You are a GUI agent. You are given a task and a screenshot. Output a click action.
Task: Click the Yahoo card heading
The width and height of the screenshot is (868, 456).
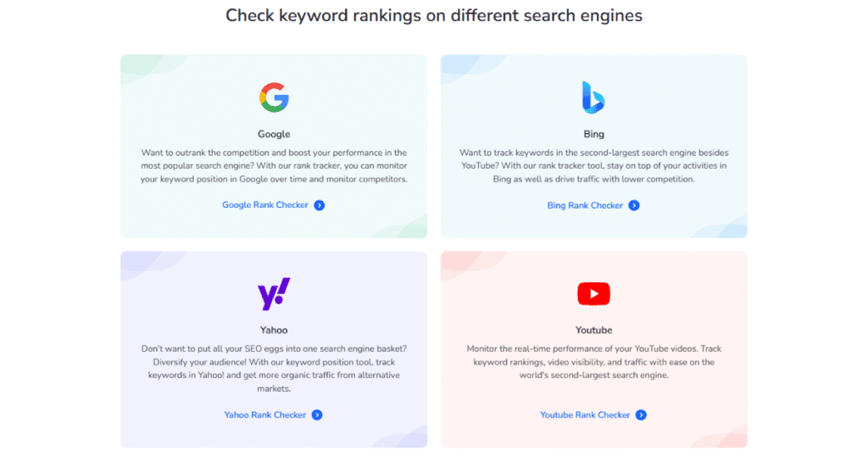(274, 330)
